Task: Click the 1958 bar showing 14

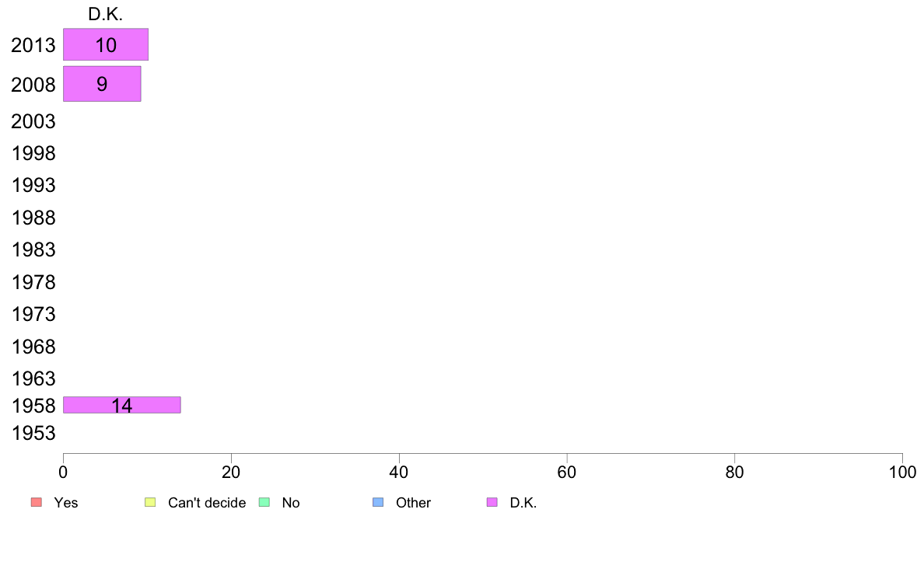Action: [122, 405]
